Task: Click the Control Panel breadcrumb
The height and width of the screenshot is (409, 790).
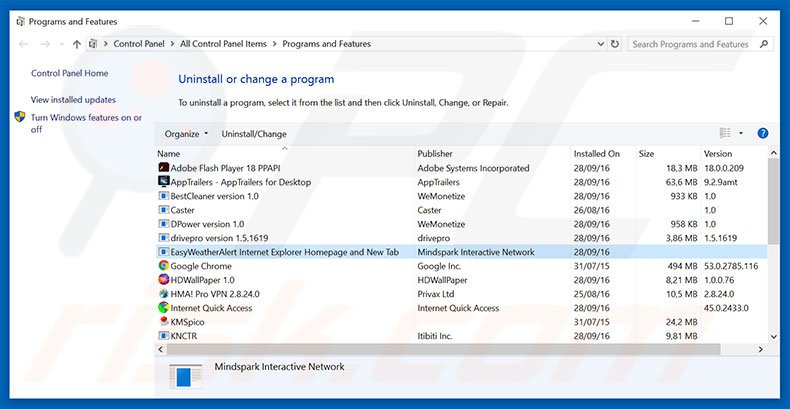Action: 139,44
